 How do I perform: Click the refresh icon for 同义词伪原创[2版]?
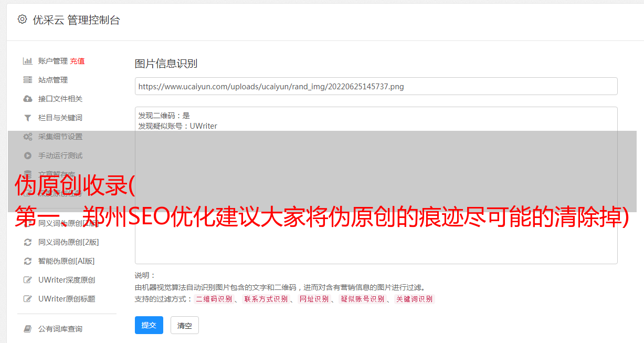[28, 242]
